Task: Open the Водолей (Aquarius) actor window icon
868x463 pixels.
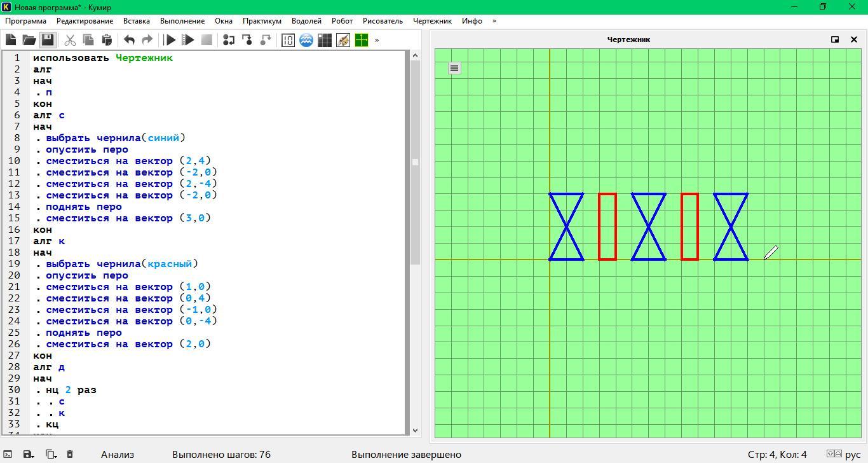Action: pyautogui.click(x=306, y=40)
